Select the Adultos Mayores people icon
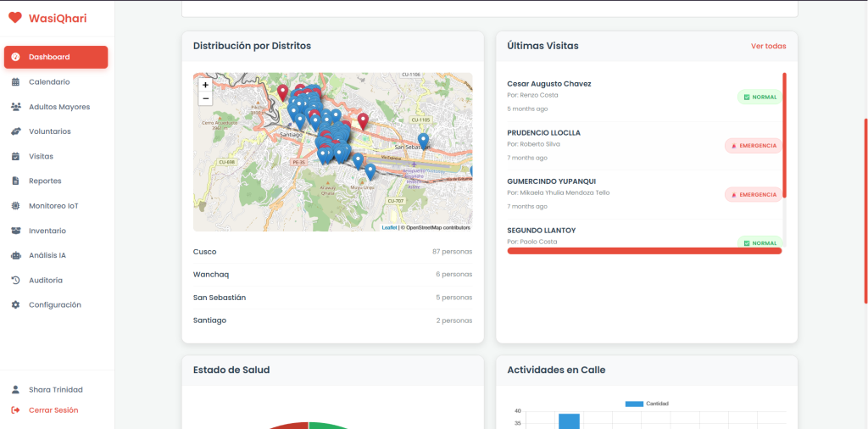868x429 pixels. pos(15,107)
